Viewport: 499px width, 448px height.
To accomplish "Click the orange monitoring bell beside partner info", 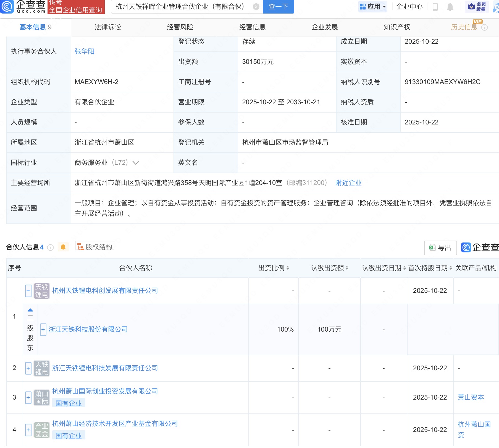I will pyautogui.click(x=63, y=247).
